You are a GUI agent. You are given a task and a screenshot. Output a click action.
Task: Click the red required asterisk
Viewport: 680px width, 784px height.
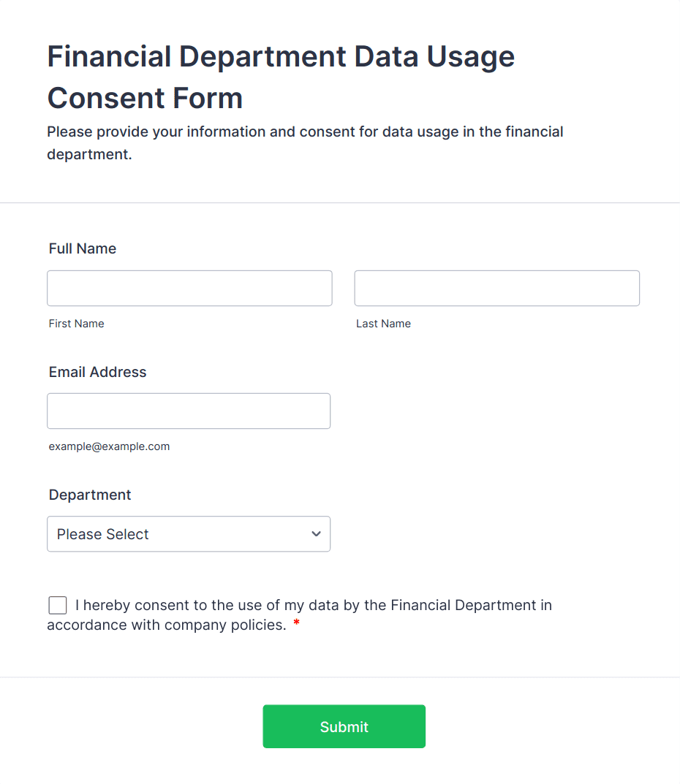(296, 623)
